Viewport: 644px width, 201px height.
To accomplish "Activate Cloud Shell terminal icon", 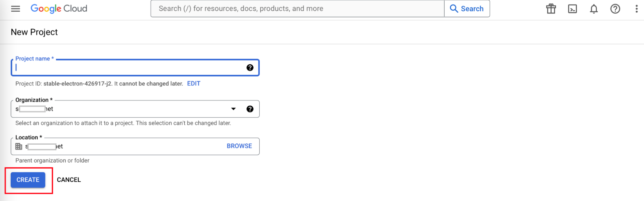I will [572, 9].
